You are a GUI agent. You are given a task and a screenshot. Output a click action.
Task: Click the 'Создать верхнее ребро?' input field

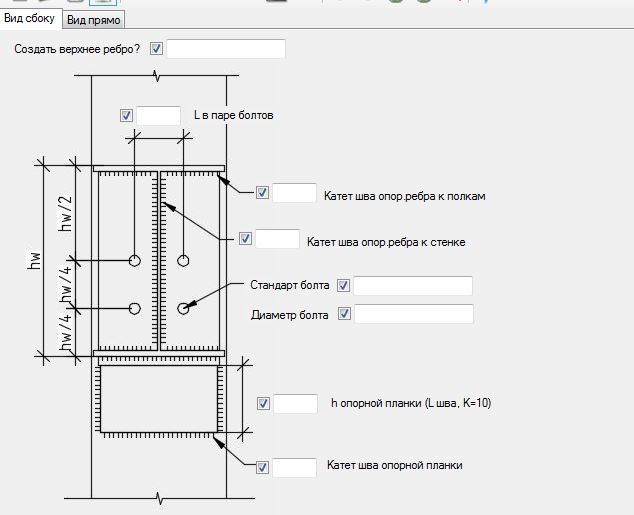click(225, 49)
